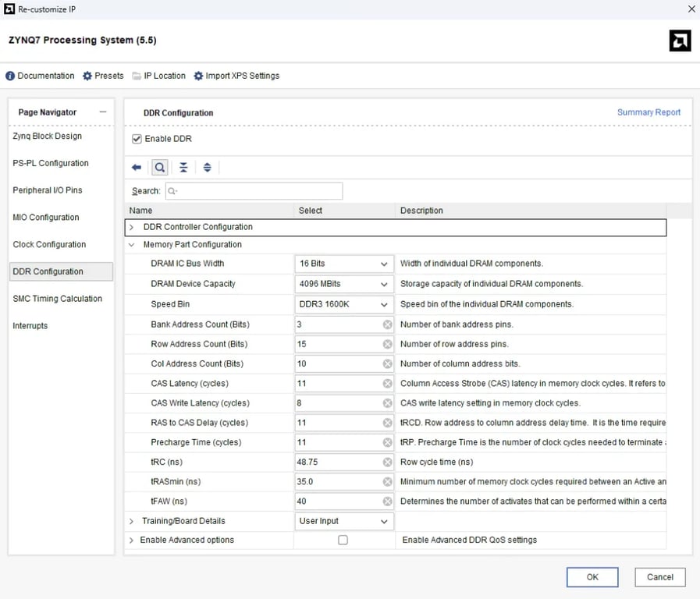Viewport: 700px width, 599px height.
Task: Open the DRAM IC Bus Width dropdown
Action: coord(343,264)
